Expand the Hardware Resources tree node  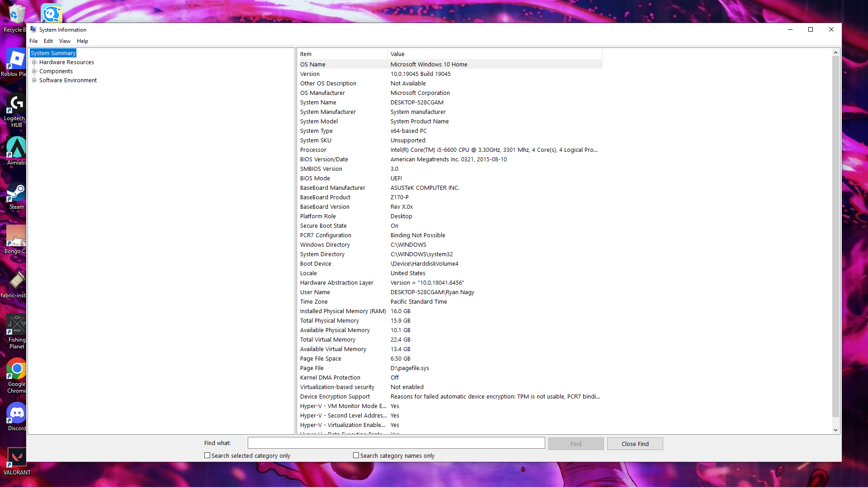point(34,62)
